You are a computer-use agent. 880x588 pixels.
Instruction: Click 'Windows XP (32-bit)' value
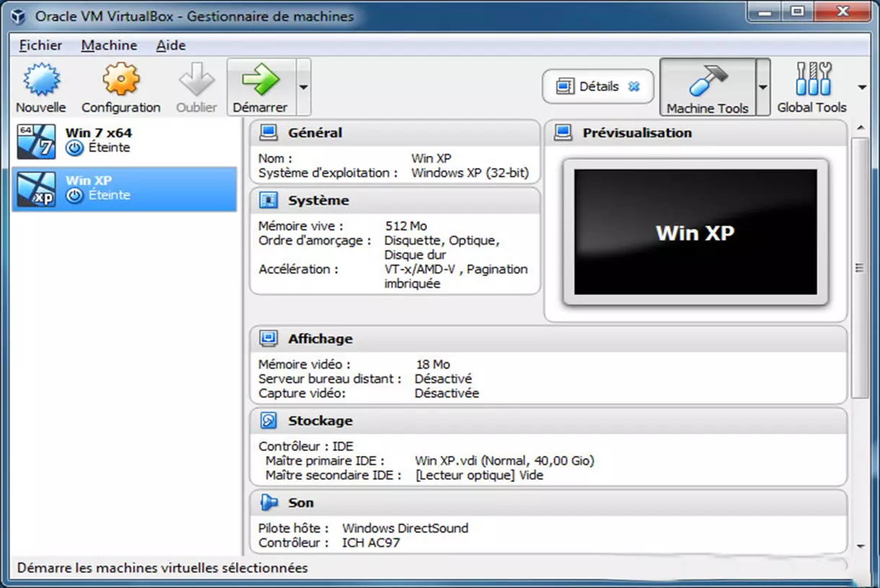(x=470, y=173)
